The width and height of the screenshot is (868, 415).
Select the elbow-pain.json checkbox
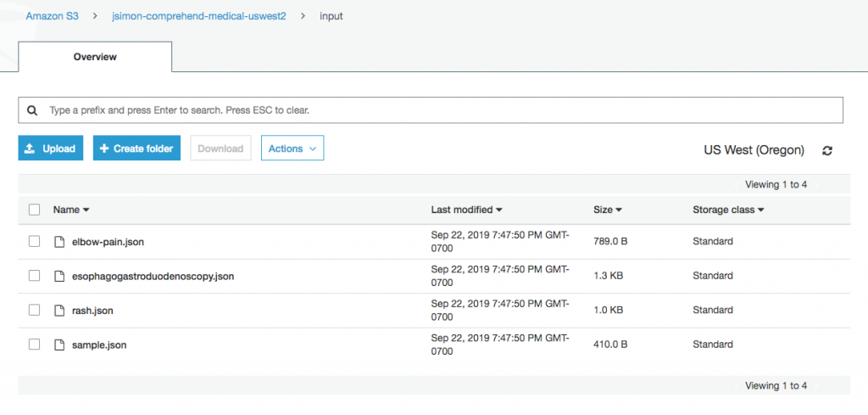pos(34,241)
